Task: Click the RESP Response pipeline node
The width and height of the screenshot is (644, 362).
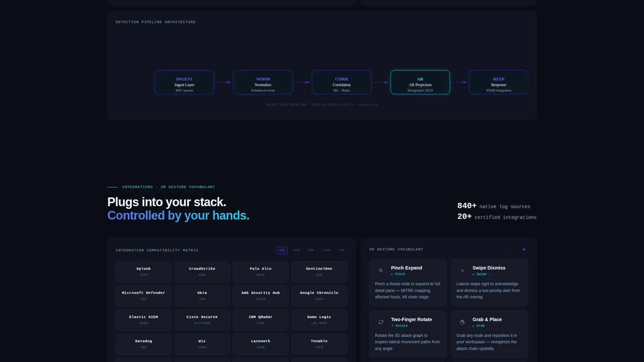Action: 499,82
